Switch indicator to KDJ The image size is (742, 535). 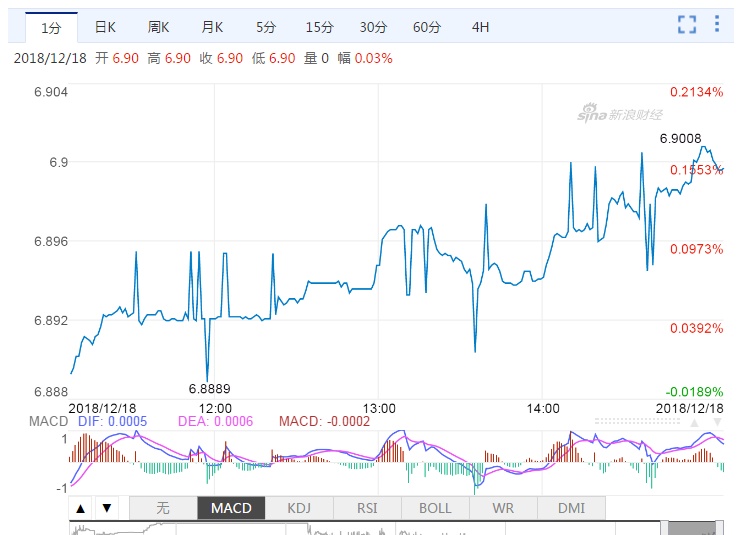tap(299, 508)
